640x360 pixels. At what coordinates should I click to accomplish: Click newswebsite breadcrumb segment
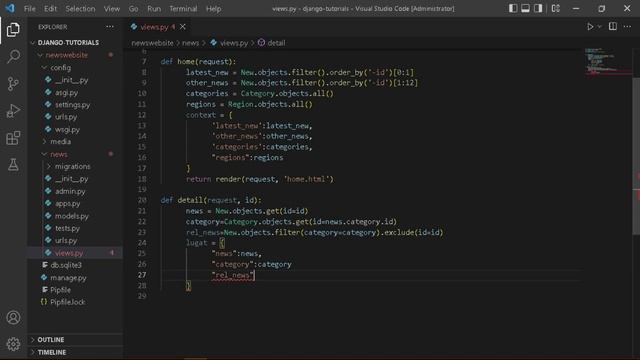tap(152, 43)
